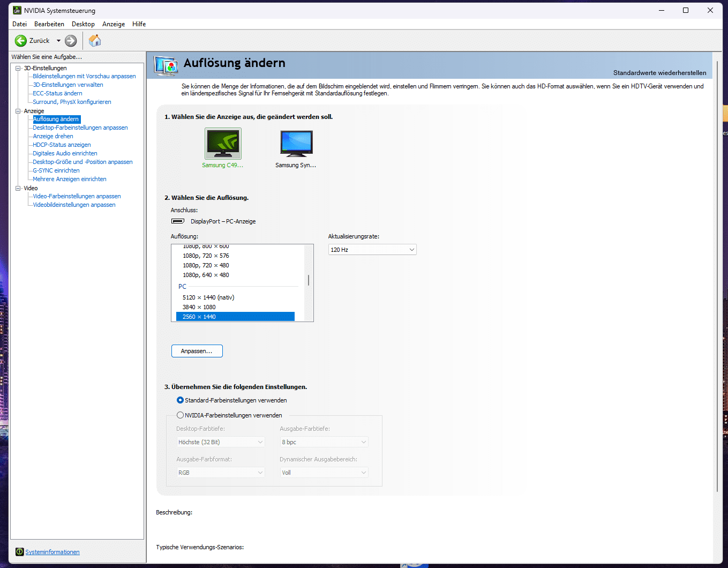Open back history dropdown arrow next to Zurück
Viewport: 728px width, 568px height.
pyautogui.click(x=58, y=41)
